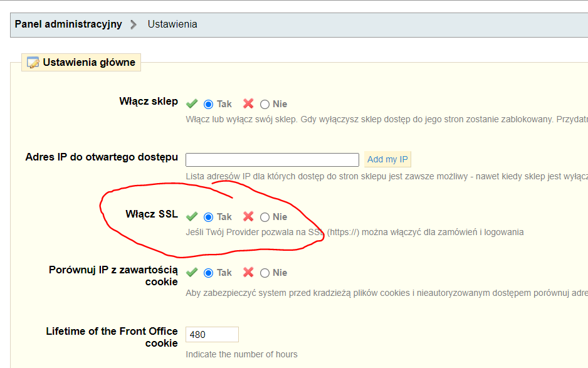The width and height of the screenshot is (588, 368).
Task: Select Tak radio for Włącz sklep
Action: tap(209, 104)
